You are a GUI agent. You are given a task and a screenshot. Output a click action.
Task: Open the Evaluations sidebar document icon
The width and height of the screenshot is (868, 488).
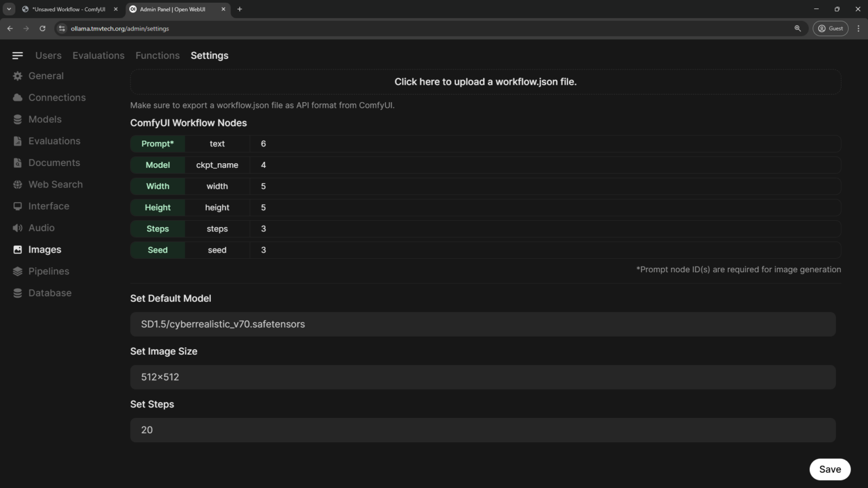[17, 141]
